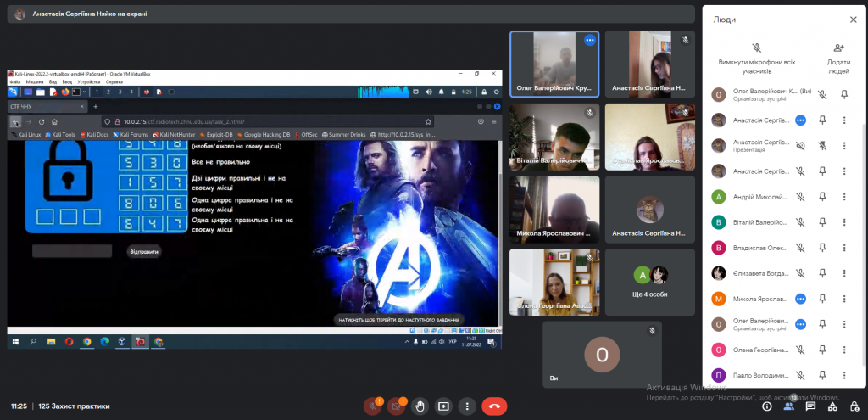Open options on Олег Валерійович's video tile
The image size is (868, 420).
pos(590,40)
